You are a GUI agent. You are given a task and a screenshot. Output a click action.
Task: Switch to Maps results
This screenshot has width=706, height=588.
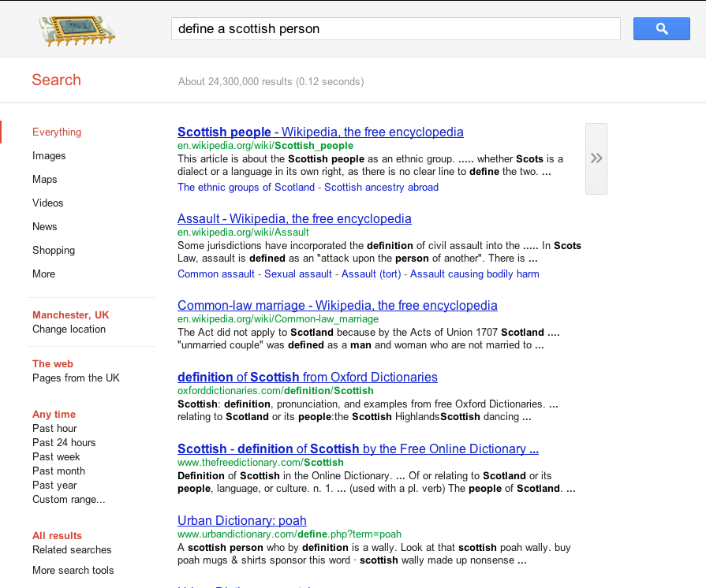click(x=45, y=179)
